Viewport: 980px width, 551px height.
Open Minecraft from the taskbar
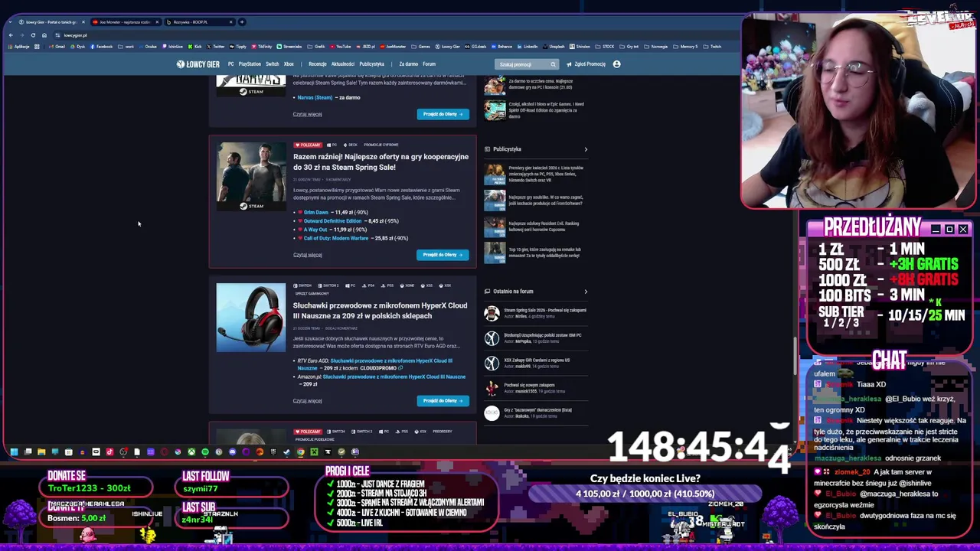[314, 452]
